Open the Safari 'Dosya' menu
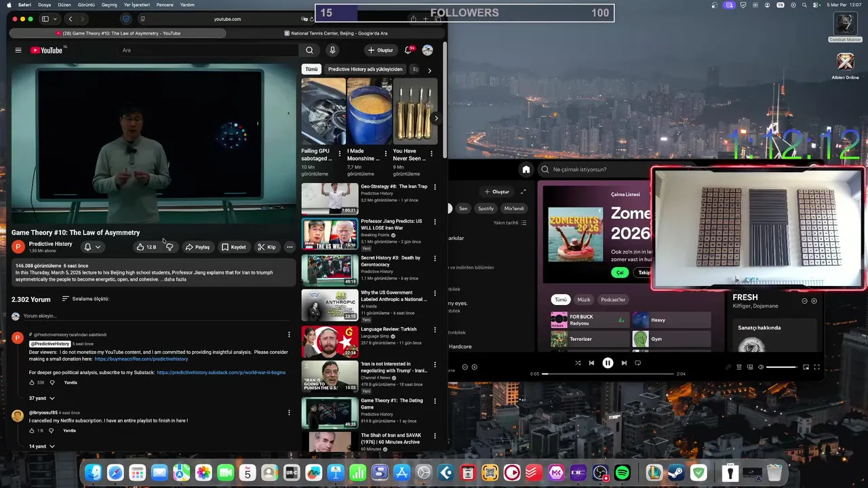The image size is (868, 488). point(44,5)
